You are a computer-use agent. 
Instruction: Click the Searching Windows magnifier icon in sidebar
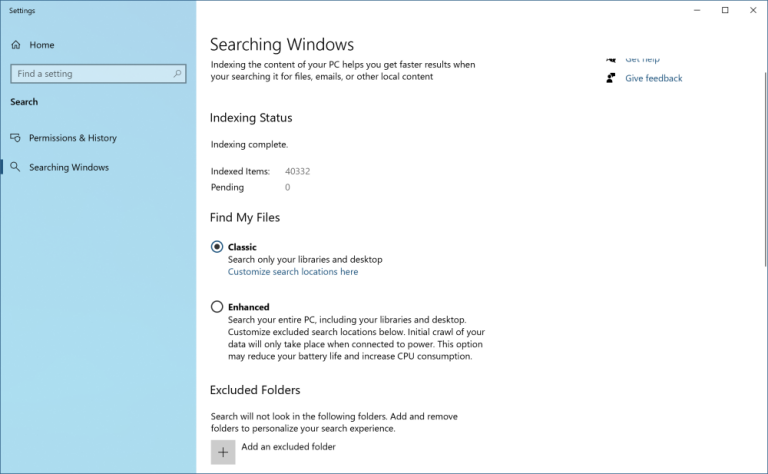point(16,167)
